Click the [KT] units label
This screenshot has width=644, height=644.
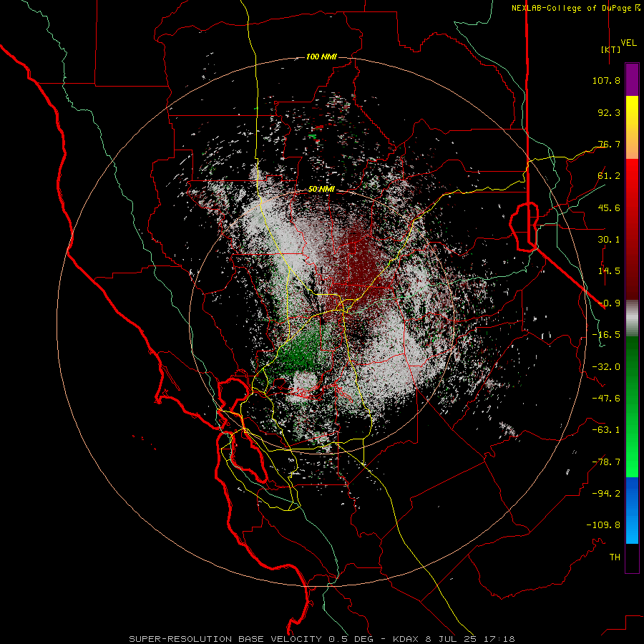click(610, 49)
